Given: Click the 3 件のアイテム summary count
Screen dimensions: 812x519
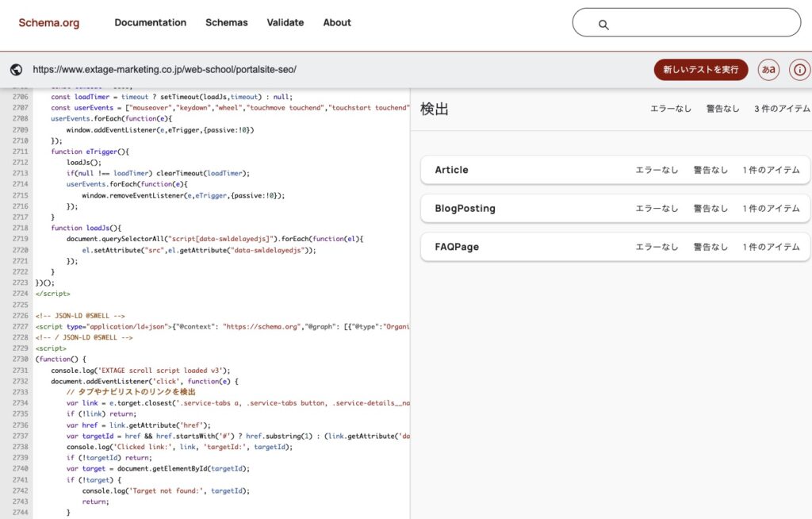Looking at the screenshot, I should [x=781, y=109].
